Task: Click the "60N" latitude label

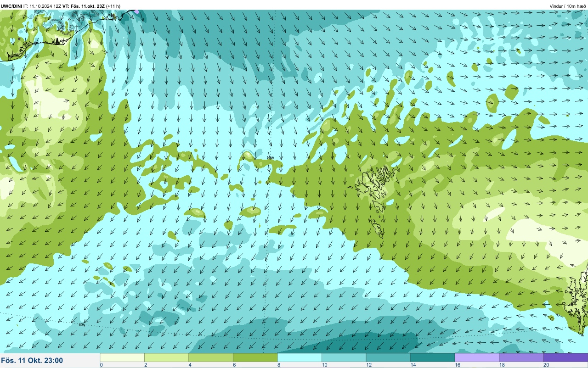Action: point(82,324)
